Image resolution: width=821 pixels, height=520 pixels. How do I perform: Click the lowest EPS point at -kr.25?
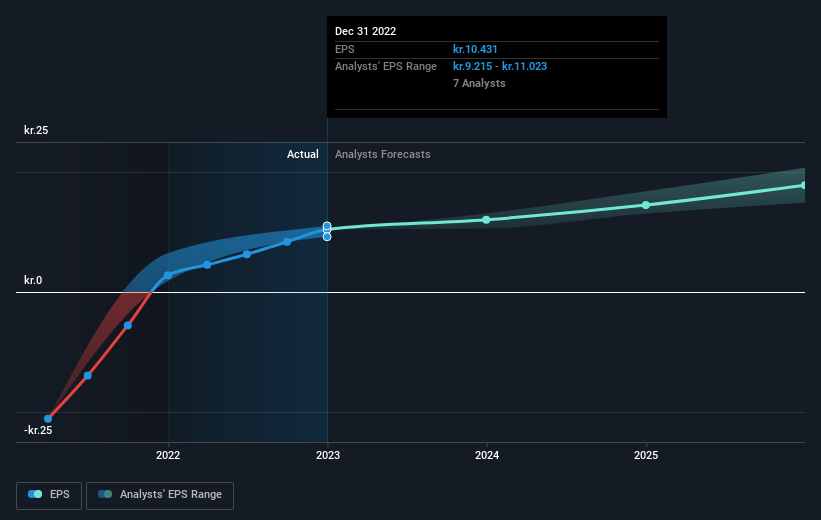pyautogui.click(x=48, y=418)
